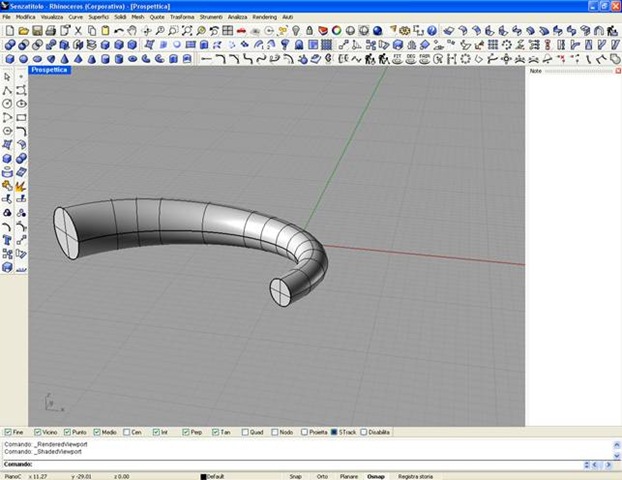The image size is (622, 480).
Task: Click the car render icon in toolbar
Action: point(242,31)
